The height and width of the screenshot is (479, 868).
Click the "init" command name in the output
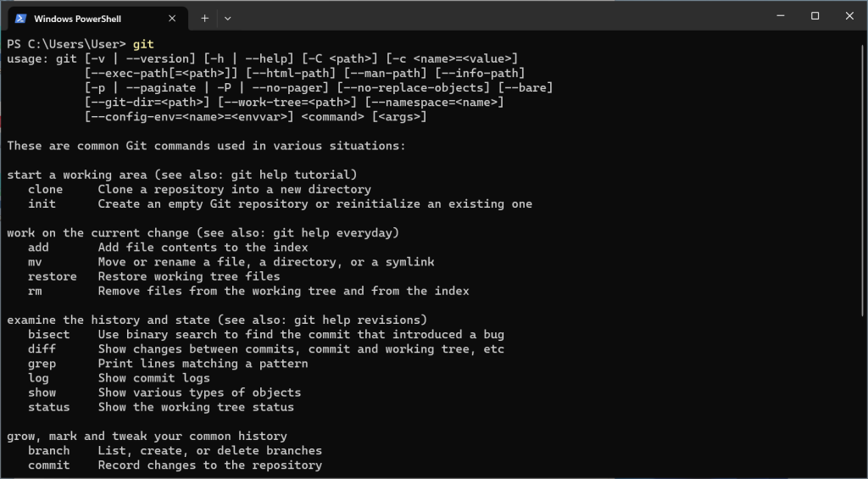tap(42, 203)
